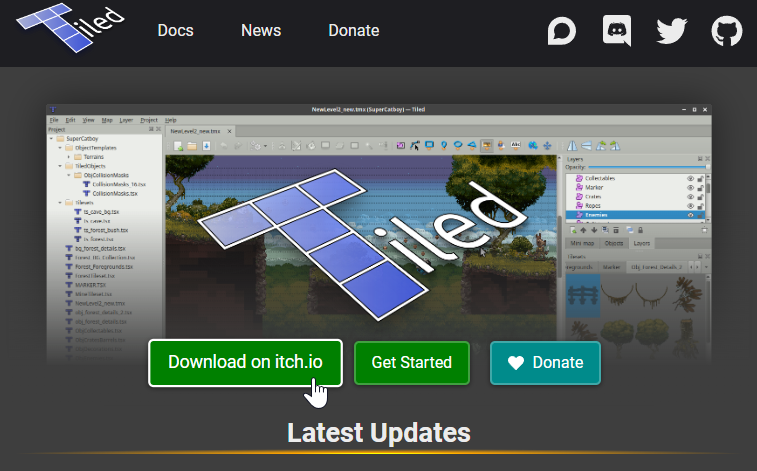757x471 pixels.
Task: Open the stamp brush options dropdown arrow
Action: click(266, 146)
